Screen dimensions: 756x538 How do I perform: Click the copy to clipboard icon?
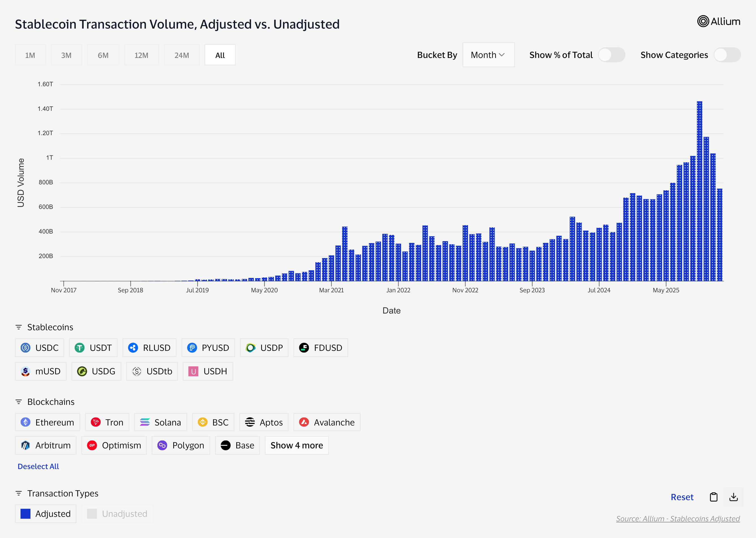pos(714,497)
